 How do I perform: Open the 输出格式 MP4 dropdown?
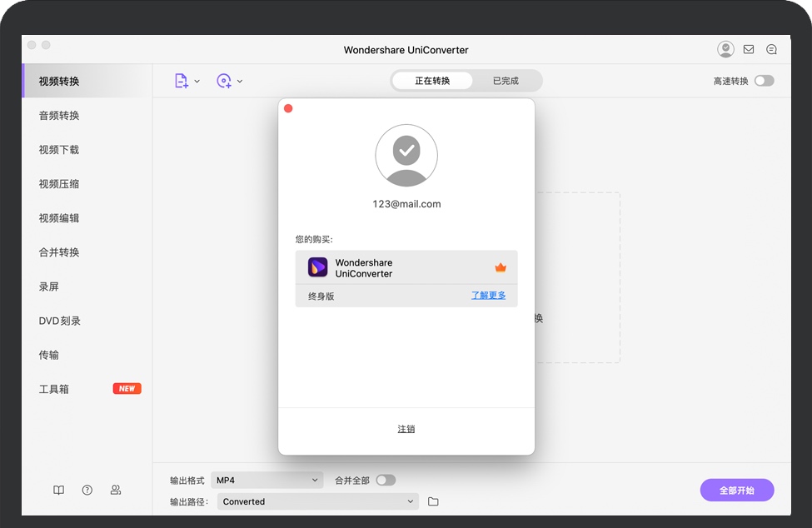click(x=267, y=481)
